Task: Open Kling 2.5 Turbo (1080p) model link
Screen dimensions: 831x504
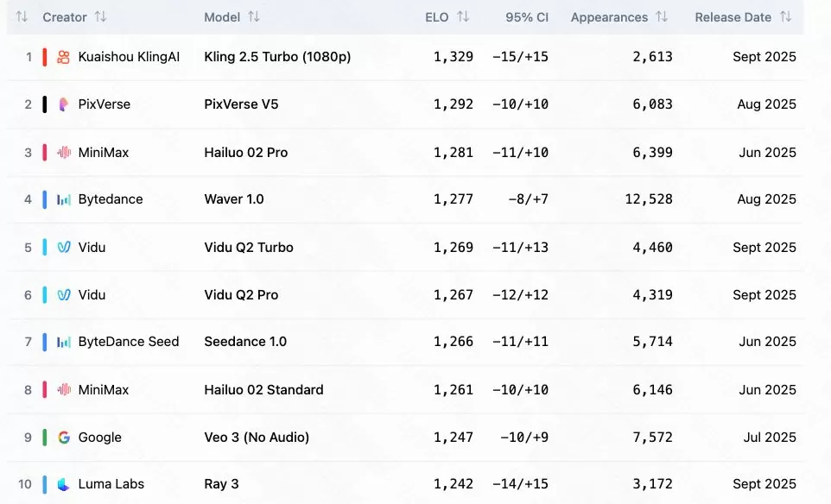Action: (277, 57)
